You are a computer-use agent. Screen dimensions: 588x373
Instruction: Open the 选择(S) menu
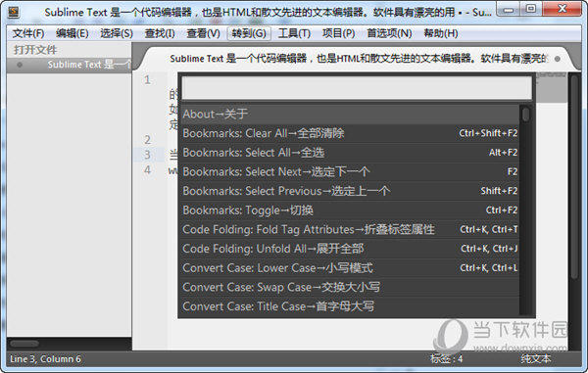(117, 33)
